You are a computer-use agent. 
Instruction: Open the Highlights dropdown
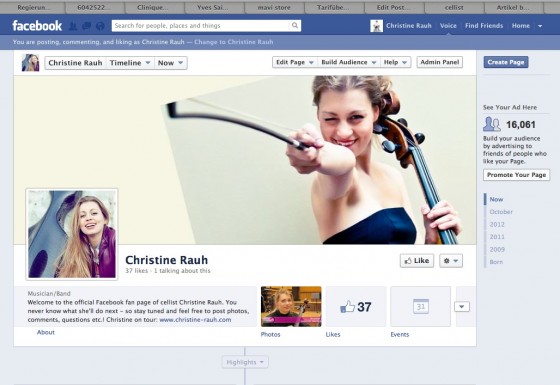(245, 362)
